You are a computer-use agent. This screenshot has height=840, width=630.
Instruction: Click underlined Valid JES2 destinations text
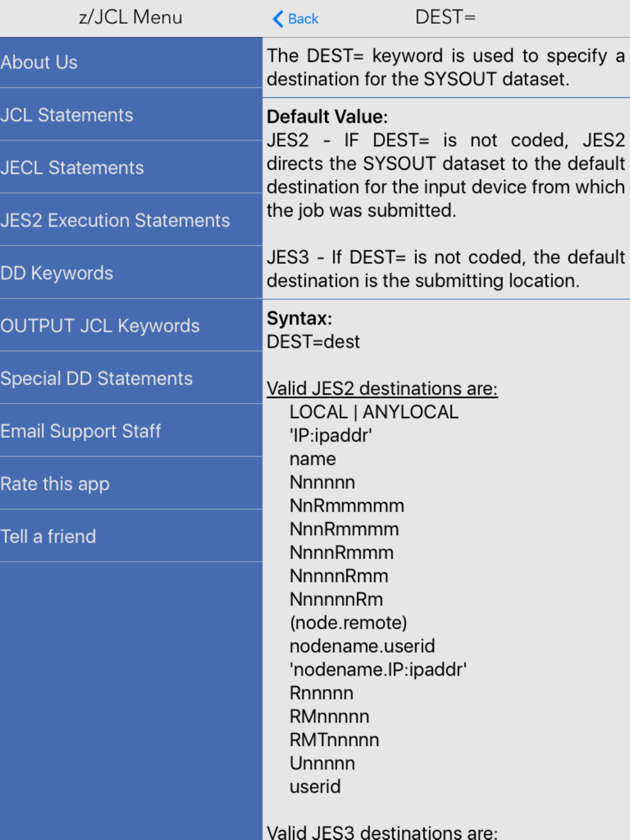tap(382, 389)
